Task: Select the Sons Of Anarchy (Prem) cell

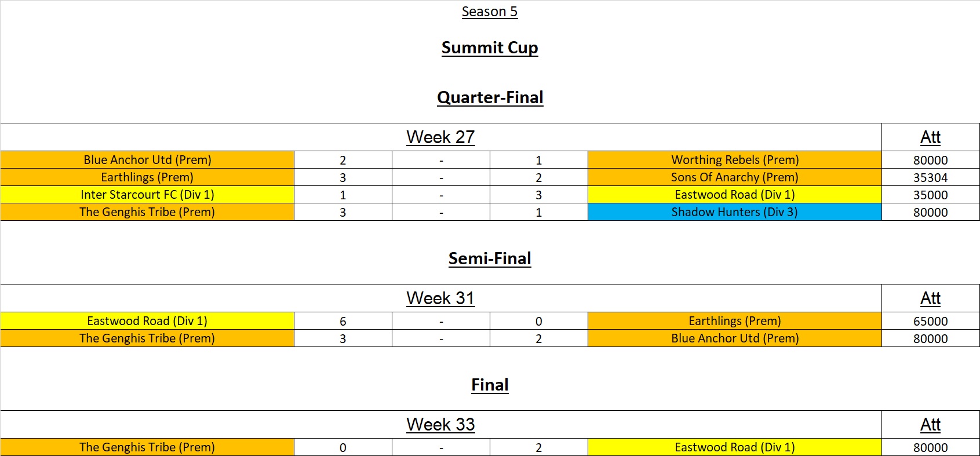Action: (734, 177)
